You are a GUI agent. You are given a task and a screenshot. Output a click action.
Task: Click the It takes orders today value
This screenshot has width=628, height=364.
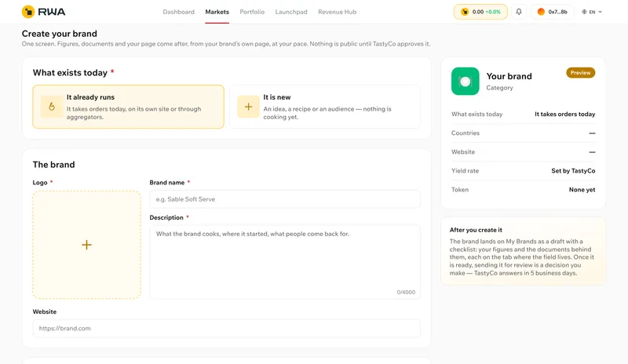click(564, 114)
